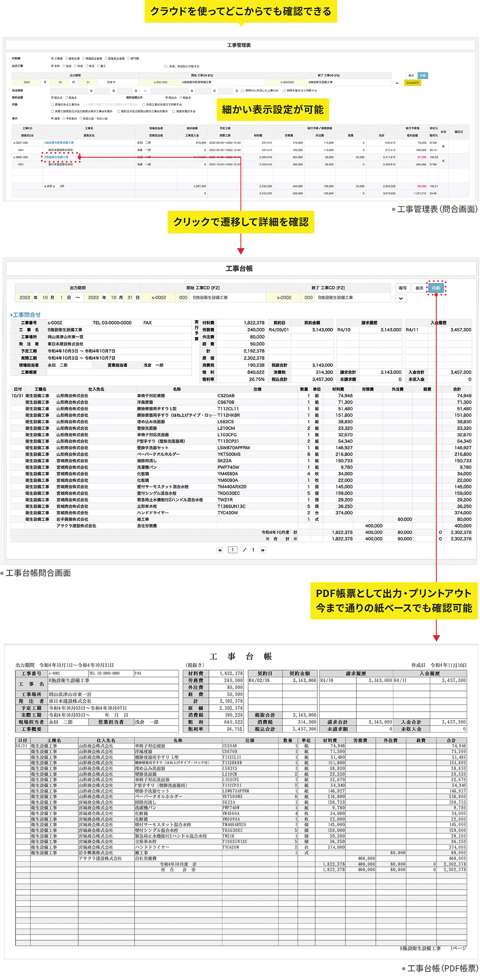
Task: Expand the chevron dropdown below 複写
Action: pyautogui.click(x=401, y=299)
